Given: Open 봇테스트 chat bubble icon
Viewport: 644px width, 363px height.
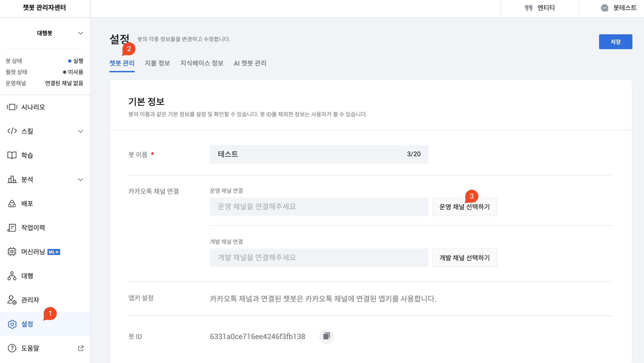Looking at the screenshot, I should click(x=604, y=8).
